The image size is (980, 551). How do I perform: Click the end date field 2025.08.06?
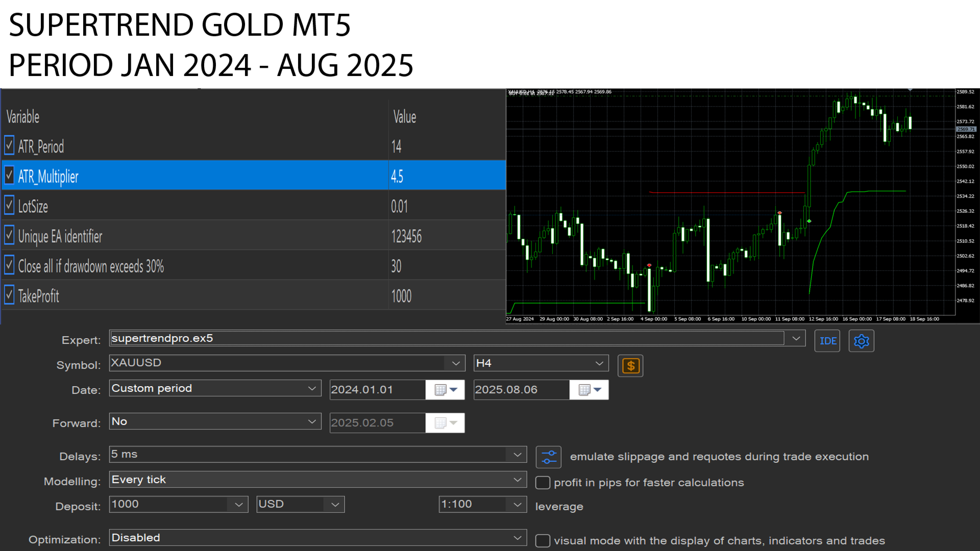[x=522, y=390]
